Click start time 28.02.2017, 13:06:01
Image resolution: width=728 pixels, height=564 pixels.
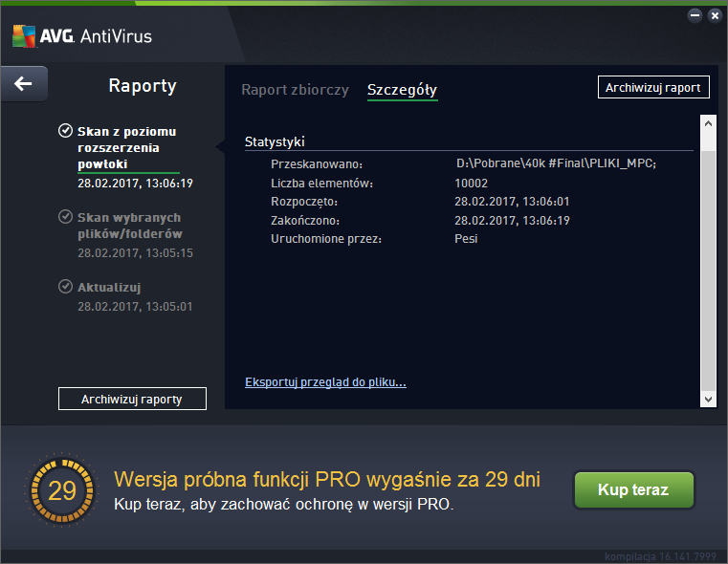click(512, 202)
